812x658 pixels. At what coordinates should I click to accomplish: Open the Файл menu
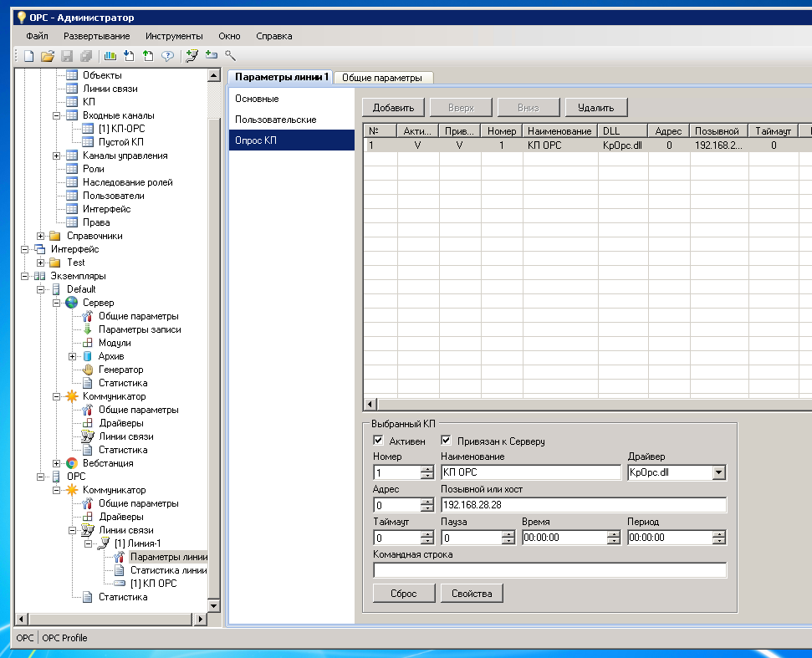click(x=37, y=36)
